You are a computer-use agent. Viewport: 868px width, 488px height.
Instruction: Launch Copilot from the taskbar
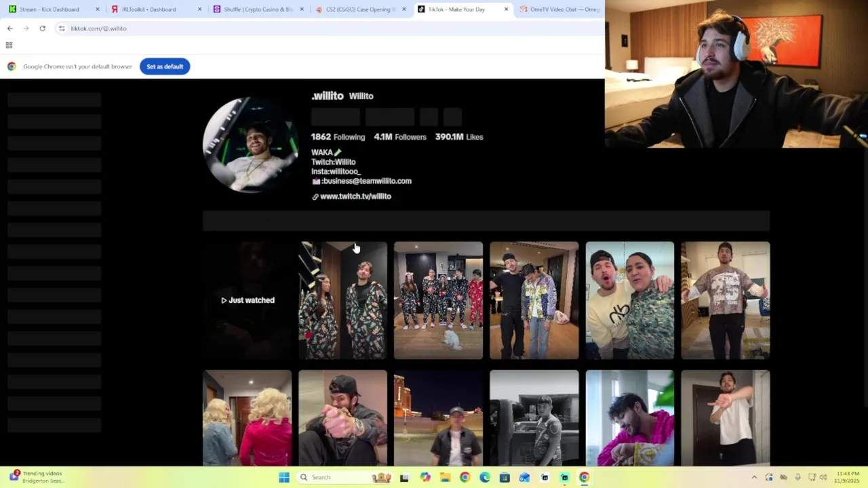[x=425, y=477]
